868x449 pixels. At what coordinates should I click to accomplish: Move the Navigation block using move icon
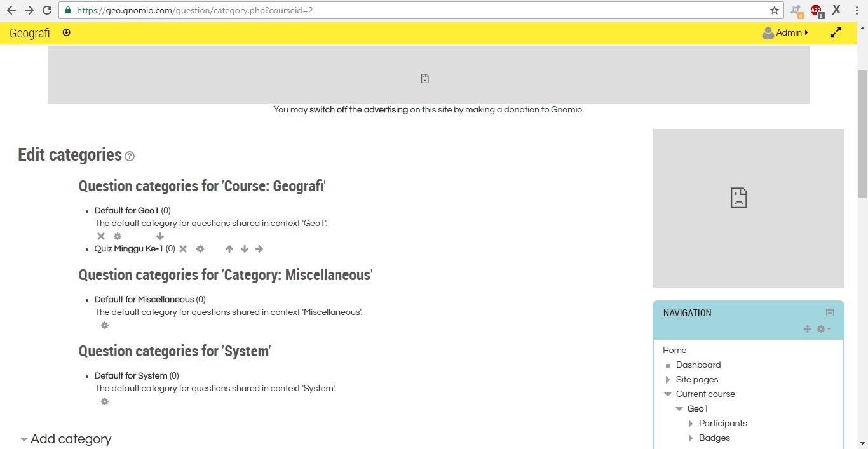[x=808, y=329]
